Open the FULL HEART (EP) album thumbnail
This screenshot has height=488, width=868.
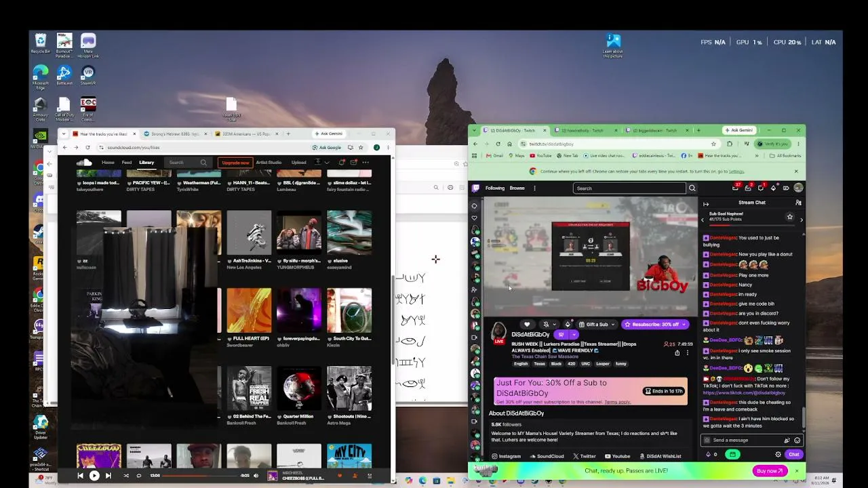tap(249, 310)
